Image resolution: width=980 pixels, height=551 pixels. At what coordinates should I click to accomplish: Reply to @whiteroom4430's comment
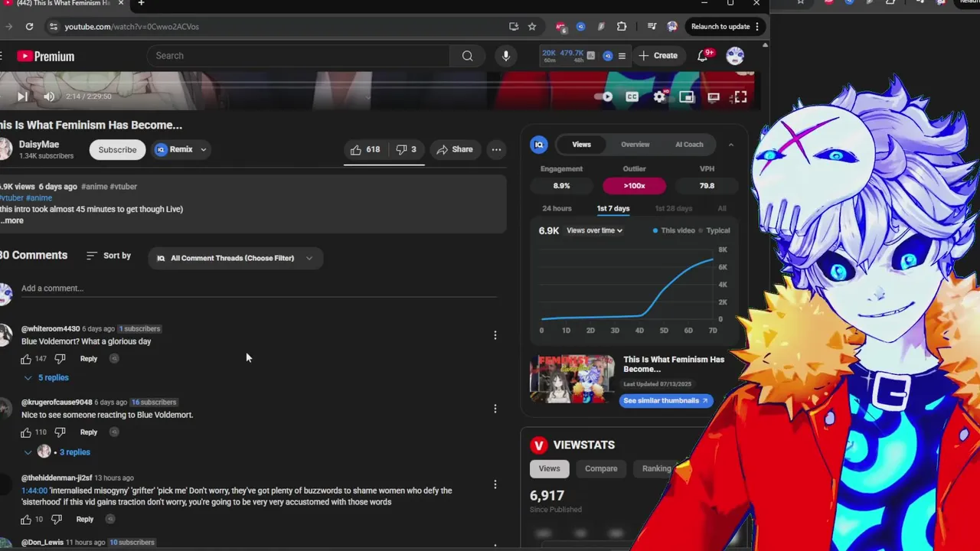pyautogui.click(x=89, y=359)
